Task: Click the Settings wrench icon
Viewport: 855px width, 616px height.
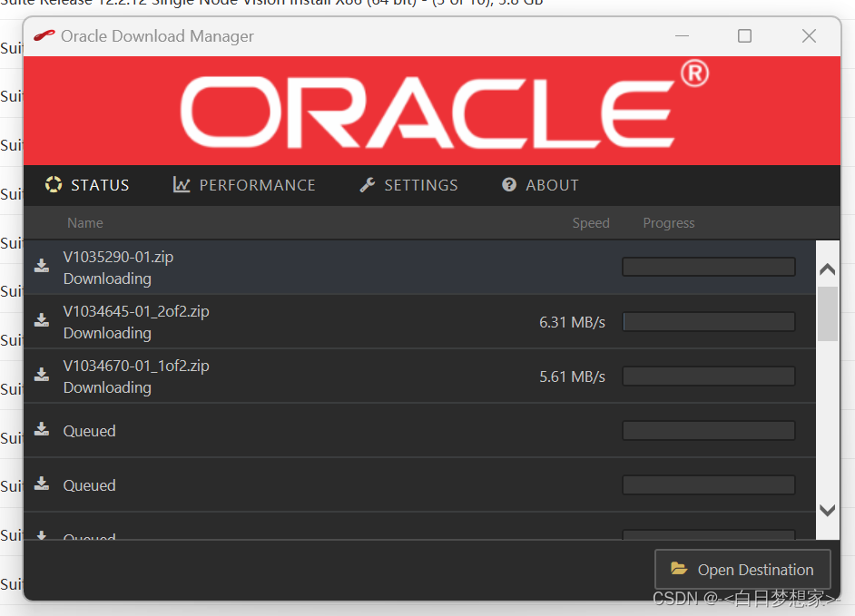Action: (x=366, y=184)
